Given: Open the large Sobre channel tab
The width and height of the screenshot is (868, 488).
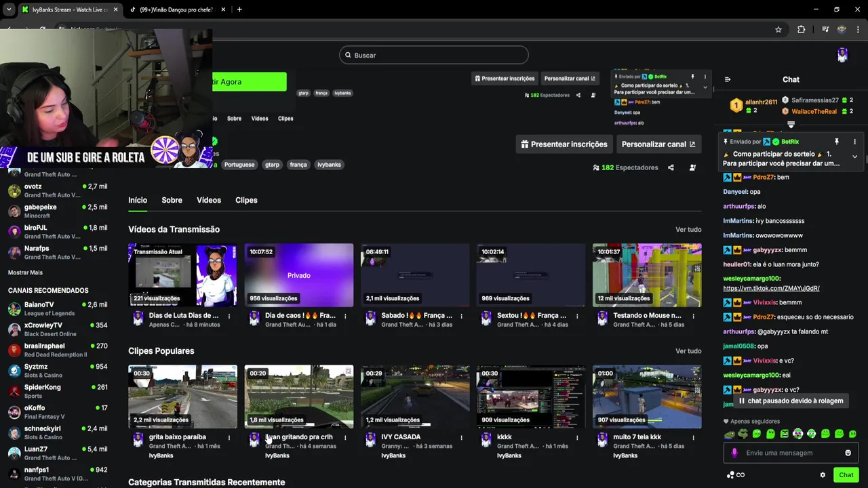Looking at the screenshot, I should pos(172,200).
